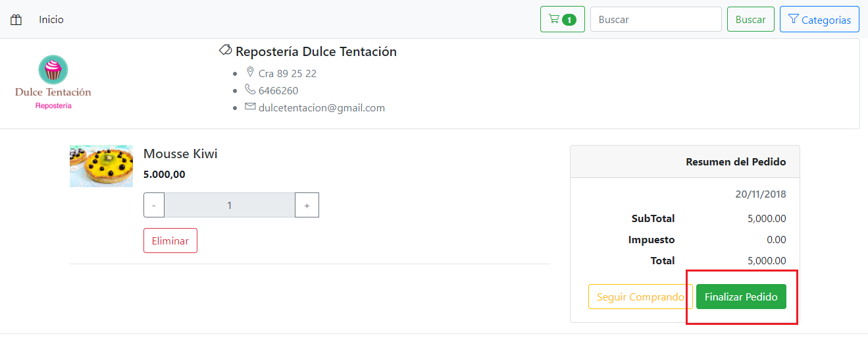Click the envelope icon beside email
This screenshot has height=344, width=868.
(250, 106)
